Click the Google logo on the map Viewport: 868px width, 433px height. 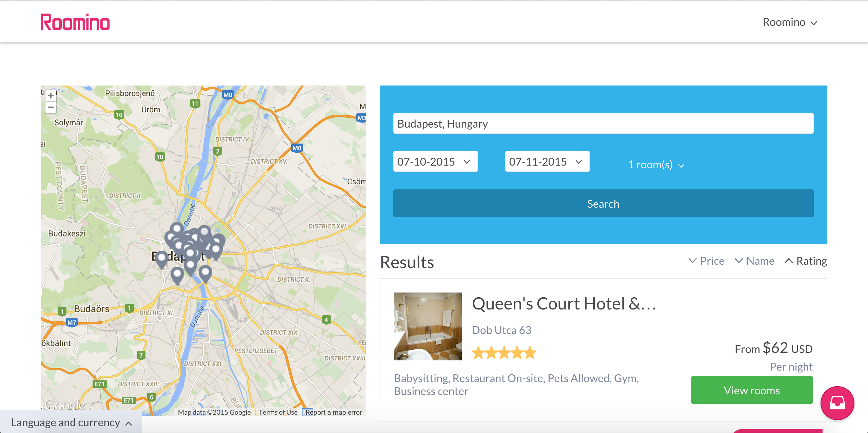64,404
